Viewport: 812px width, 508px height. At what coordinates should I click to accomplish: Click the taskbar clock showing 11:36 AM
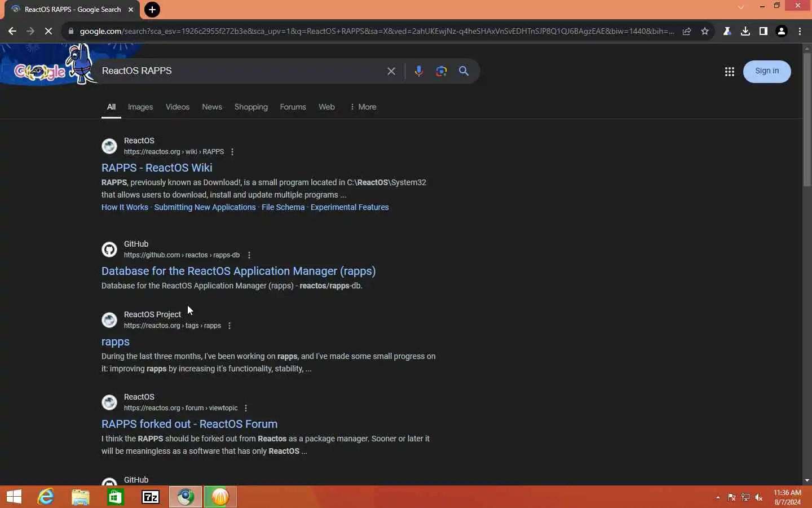(x=787, y=497)
